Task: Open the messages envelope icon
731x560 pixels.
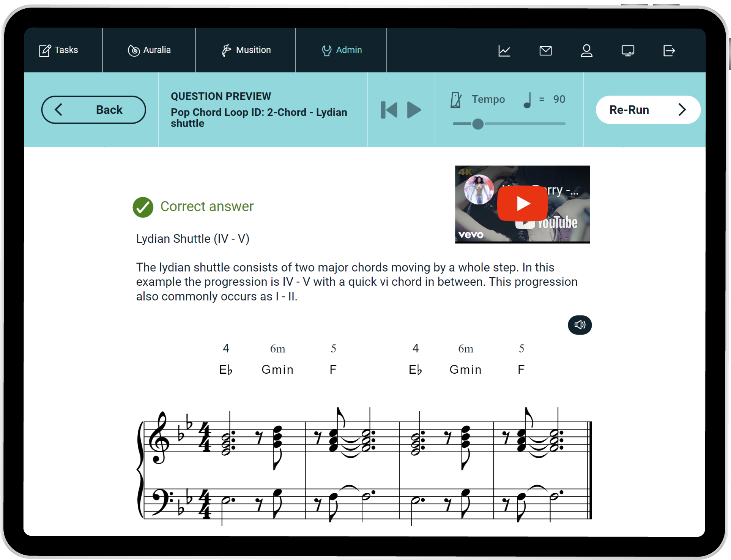Action: point(545,50)
